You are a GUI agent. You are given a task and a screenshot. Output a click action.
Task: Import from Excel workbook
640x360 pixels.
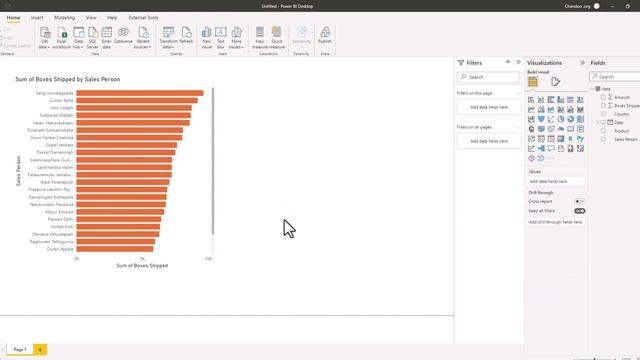[x=62, y=38]
